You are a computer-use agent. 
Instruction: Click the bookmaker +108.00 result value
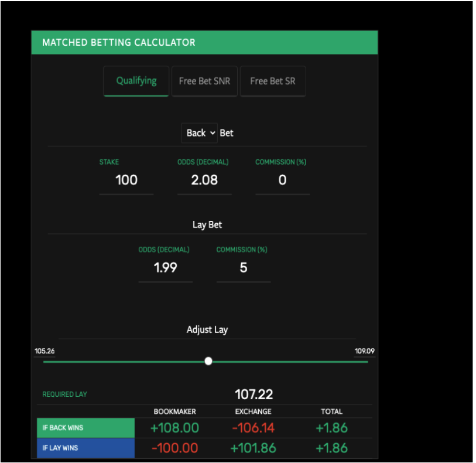174,428
